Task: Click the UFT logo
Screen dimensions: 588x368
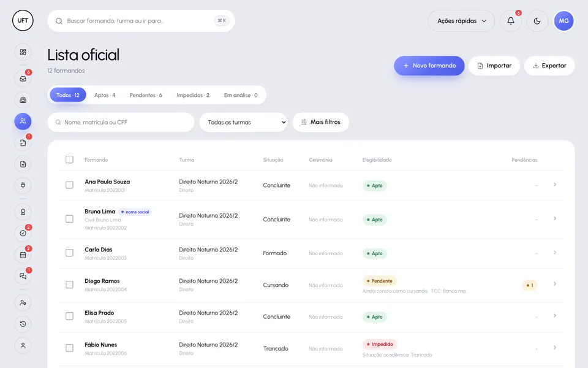Action: tap(23, 21)
